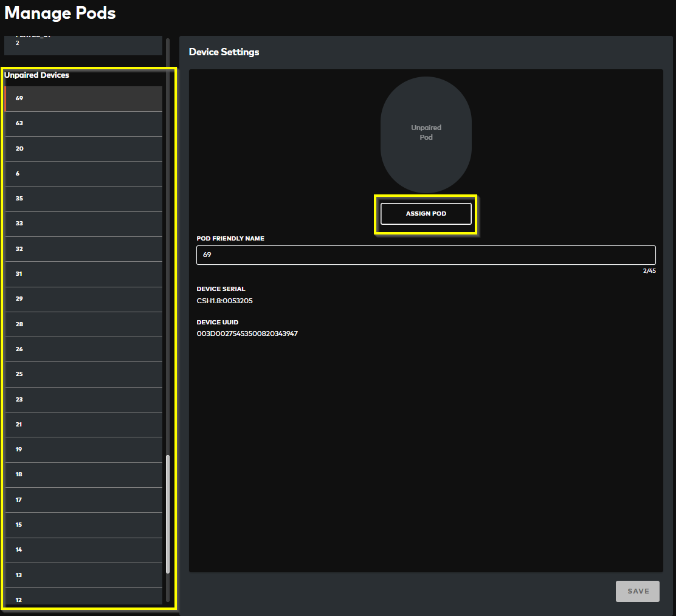Select unpaired device 13
Viewport: 676px width, 616px height.
[x=83, y=575]
